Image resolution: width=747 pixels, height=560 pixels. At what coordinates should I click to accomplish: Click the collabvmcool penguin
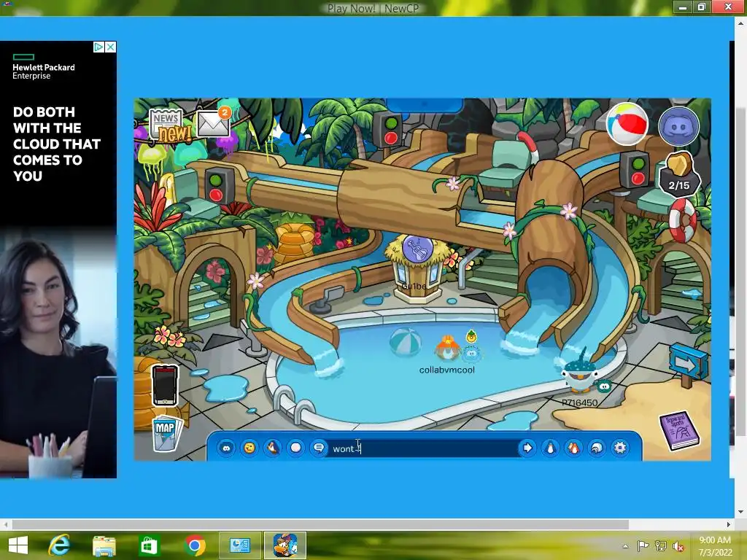(x=447, y=349)
